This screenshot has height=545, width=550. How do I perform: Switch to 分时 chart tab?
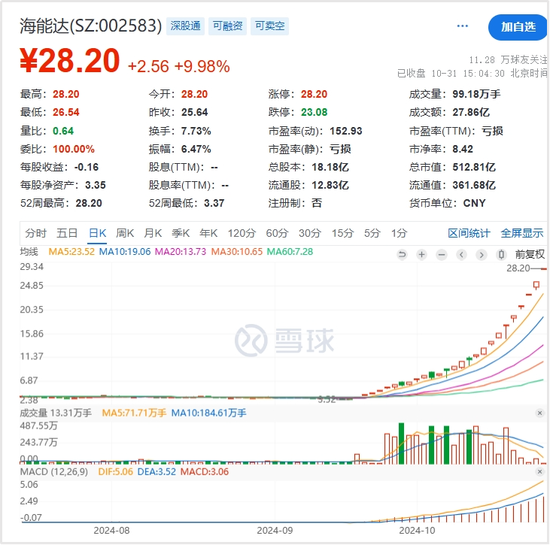point(35,233)
